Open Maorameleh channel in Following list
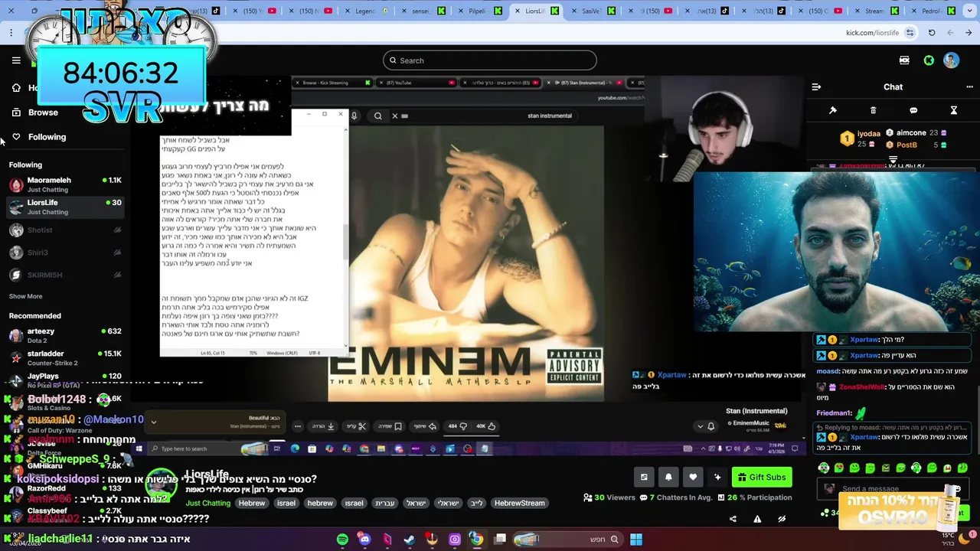This screenshot has height=551, width=980. point(65,184)
